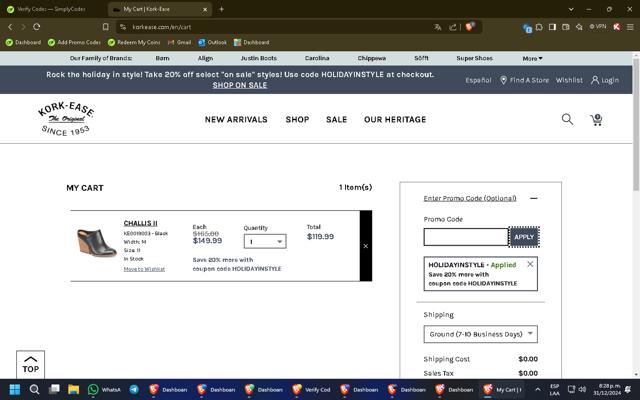The width and height of the screenshot is (640, 400).
Task: Open Windows Start menu
Action: pos(15,389)
